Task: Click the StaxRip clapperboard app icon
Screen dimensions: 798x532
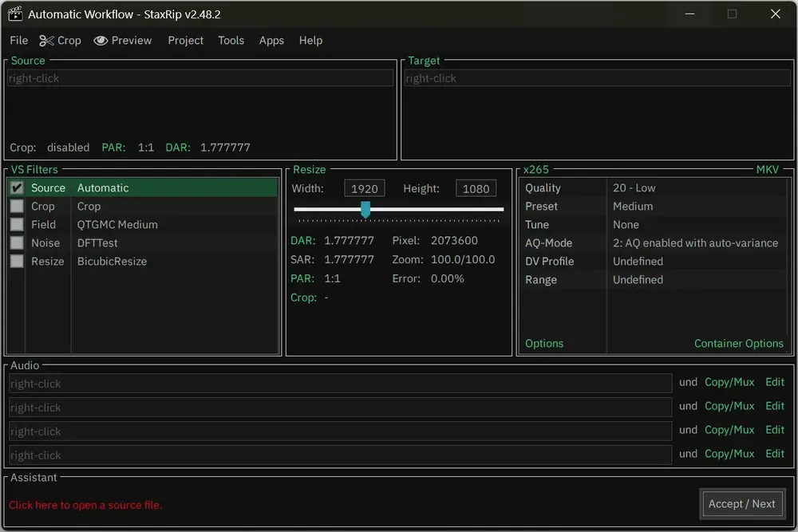Action: click(x=15, y=14)
